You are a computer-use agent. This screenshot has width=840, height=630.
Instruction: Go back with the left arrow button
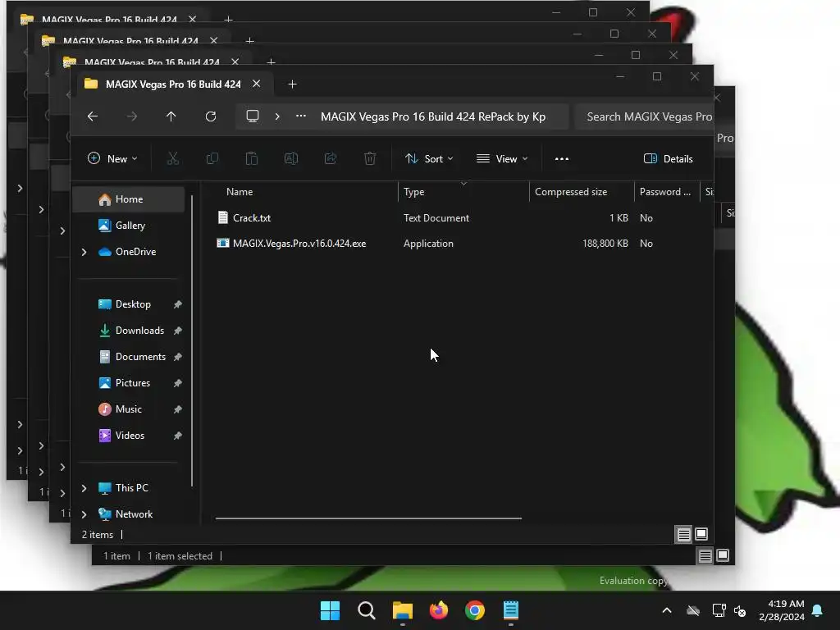tap(93, 116)
